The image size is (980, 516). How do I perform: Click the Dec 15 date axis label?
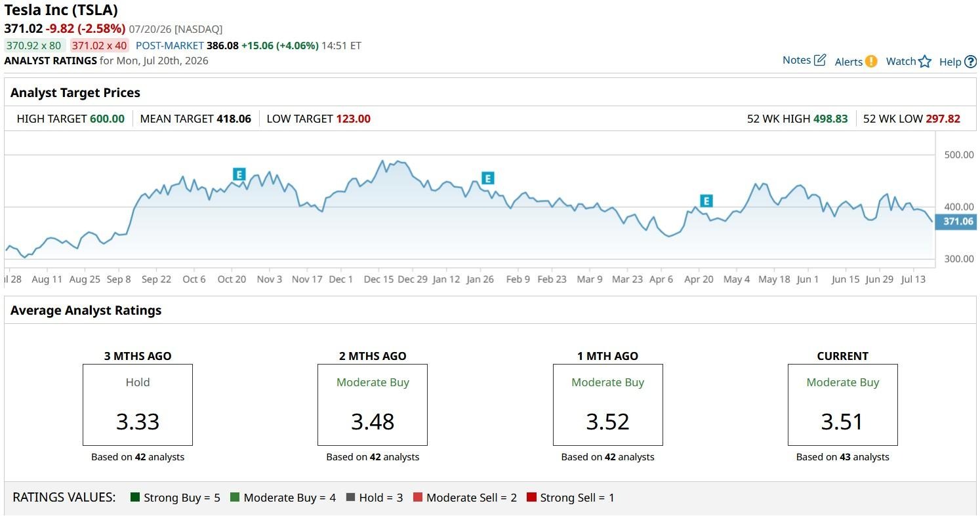pyautogui.click(x=379, y=279)
